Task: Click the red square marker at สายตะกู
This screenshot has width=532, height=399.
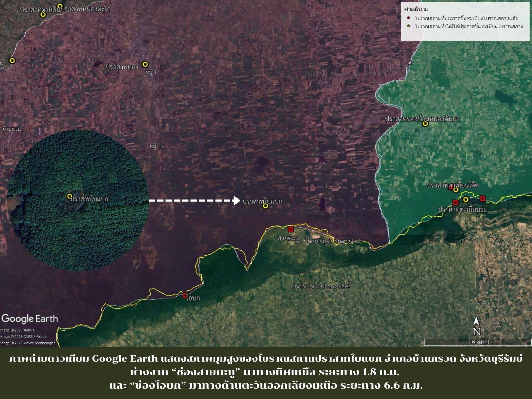Action: click(291, 229)
